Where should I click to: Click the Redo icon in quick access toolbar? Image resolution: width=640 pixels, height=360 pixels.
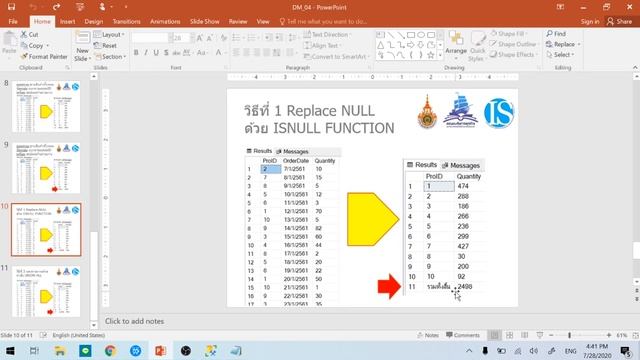click(56, 7)
